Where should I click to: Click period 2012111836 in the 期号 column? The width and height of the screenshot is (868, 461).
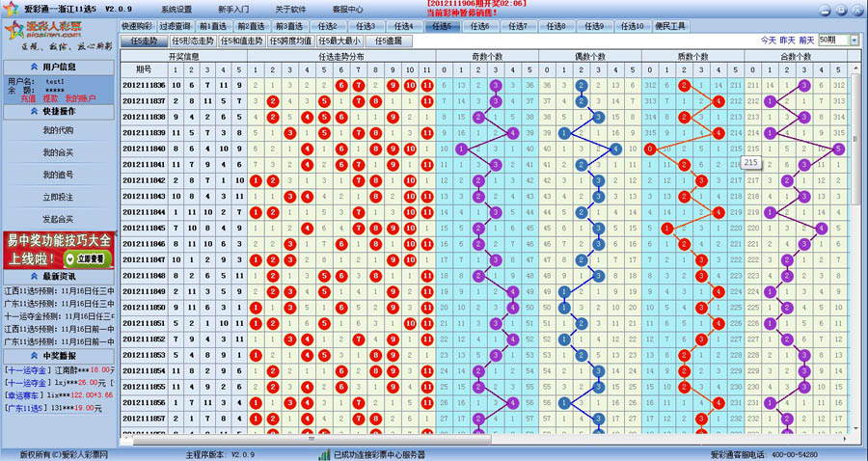pos(144,85)
